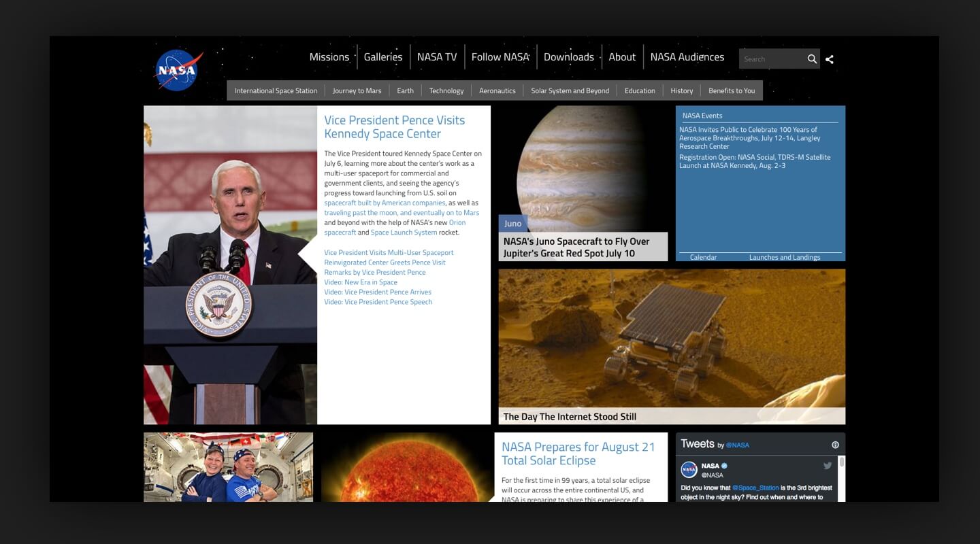The image size is (980, 544).
Task: Open the About menu
Action: pos(622,57)
